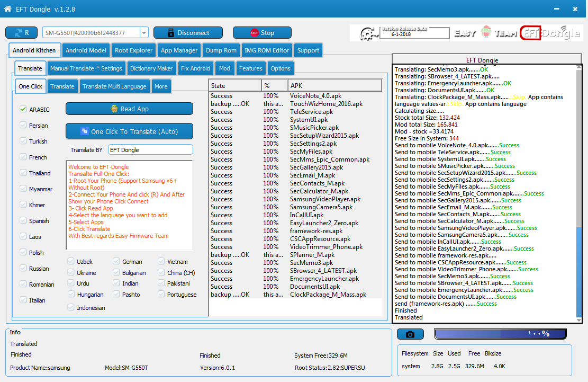Image resolution: width=588 pixels, height=382 pixels.
Task: Open the App Manager tab
Action: 179,50
